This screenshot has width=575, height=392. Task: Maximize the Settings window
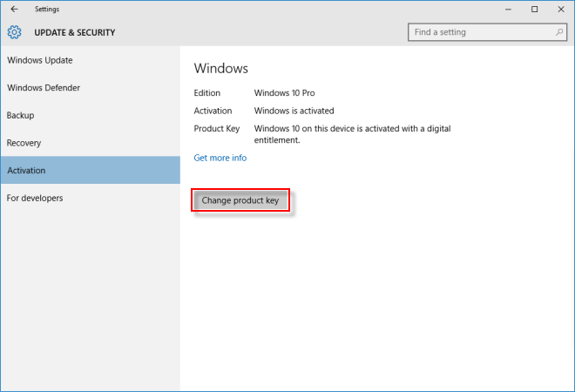point(534,9)
